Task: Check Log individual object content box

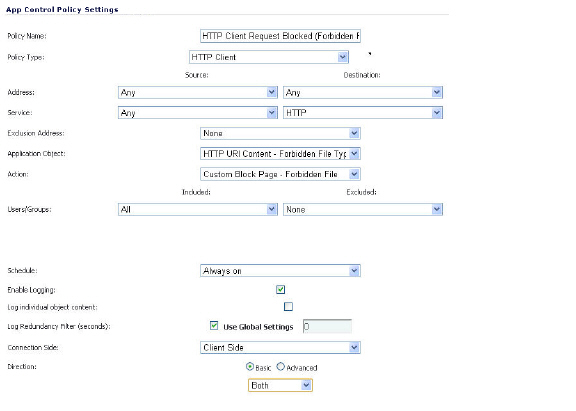Action: [x=288, y=306]
